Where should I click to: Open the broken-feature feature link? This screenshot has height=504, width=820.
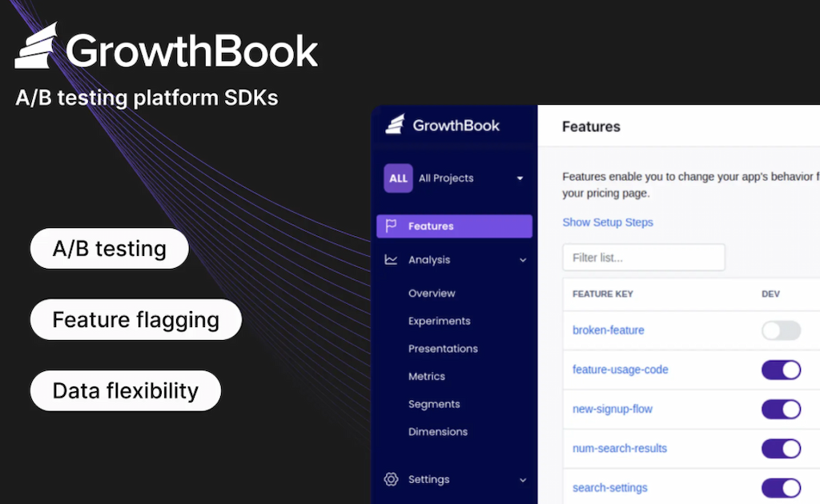(608, 330)
